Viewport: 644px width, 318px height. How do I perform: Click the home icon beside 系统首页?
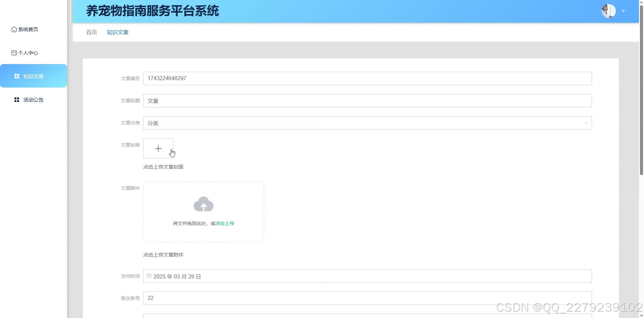click(x=14, y=30)
